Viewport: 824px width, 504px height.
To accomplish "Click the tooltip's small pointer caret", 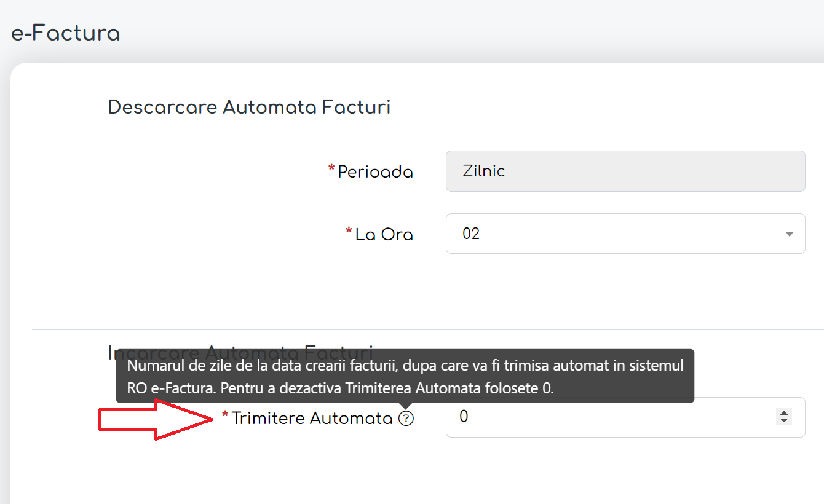I will click(x=405, y=406).
